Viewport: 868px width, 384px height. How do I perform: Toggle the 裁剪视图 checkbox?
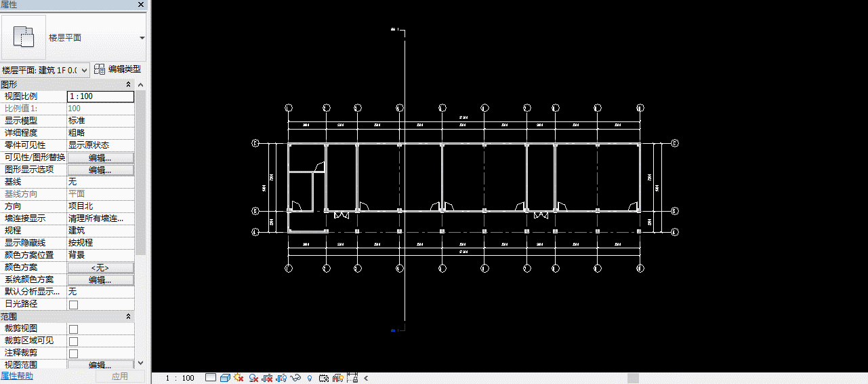click(73, 329)
